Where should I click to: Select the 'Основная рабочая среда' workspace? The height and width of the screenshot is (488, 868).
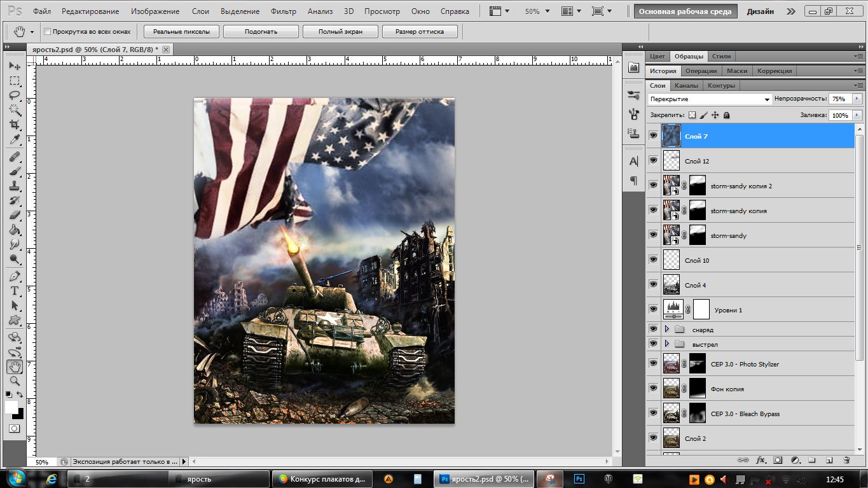click(x=685, y=11)
